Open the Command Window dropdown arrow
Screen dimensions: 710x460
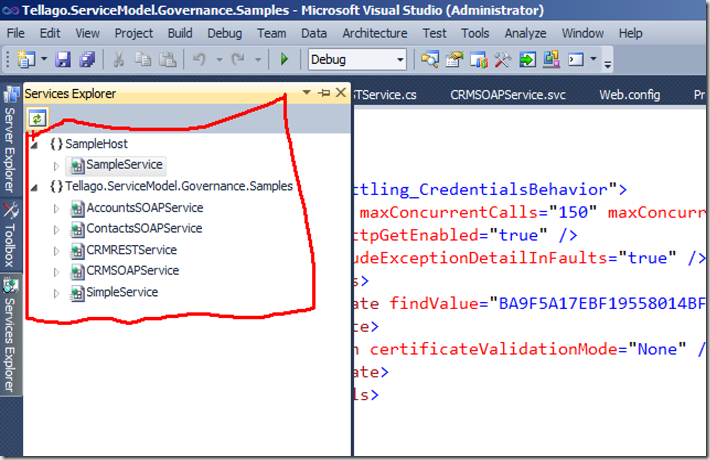[593, 59]
